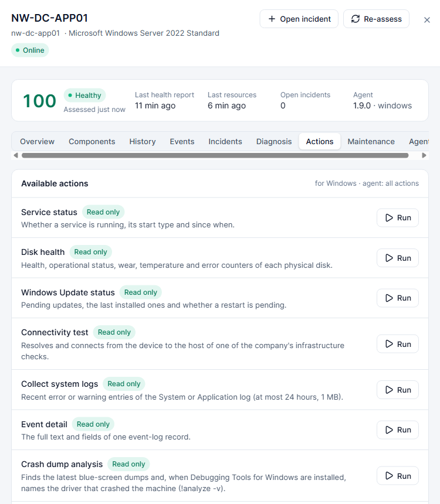440x504 pixels.
Task: Re-assess the device health
Action: (x=376, y=19)
